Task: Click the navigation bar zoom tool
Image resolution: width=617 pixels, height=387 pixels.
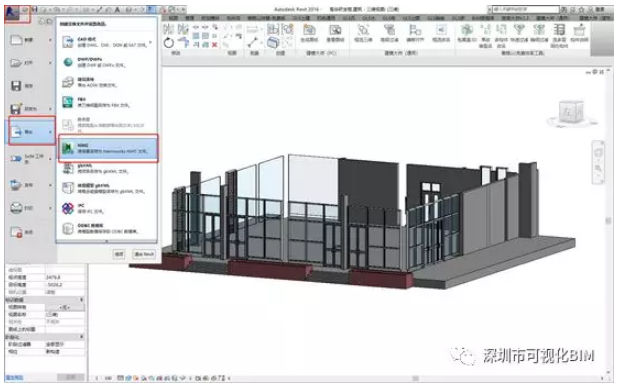Action: pyautogui.click(x=598, y=169)
